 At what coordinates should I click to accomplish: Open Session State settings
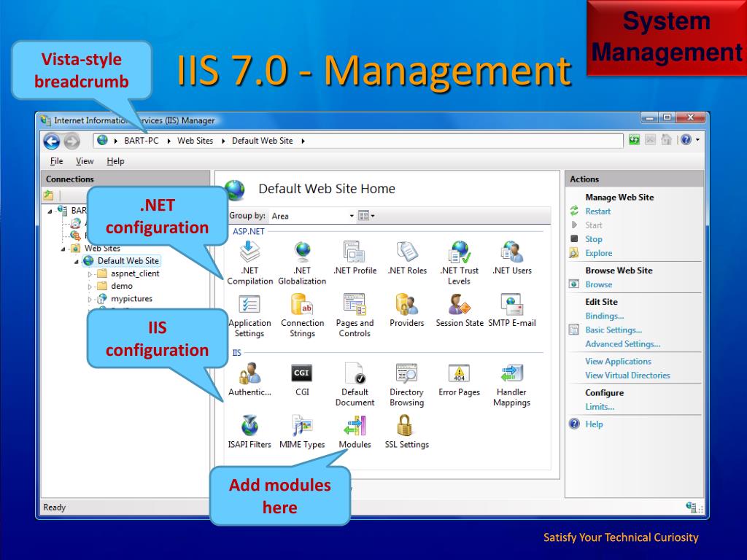coord(460,311)
